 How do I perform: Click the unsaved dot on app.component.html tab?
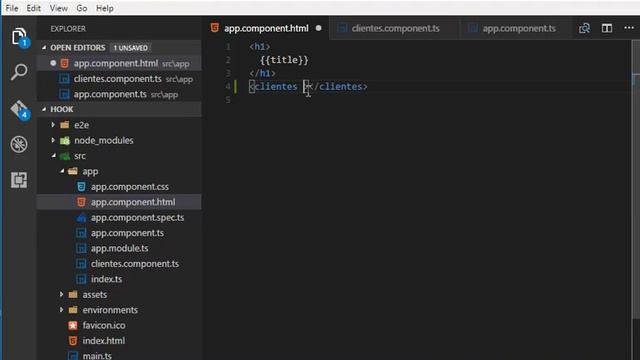click(318, 28)
